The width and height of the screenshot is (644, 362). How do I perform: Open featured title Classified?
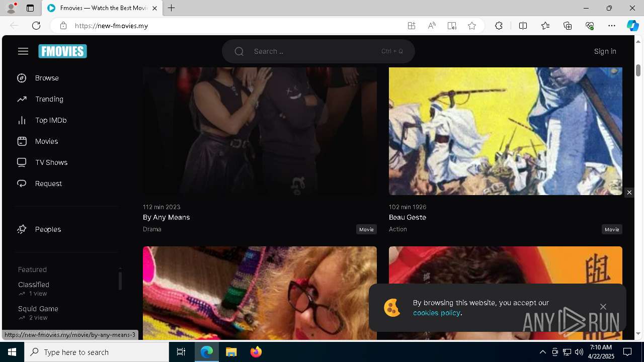click(34, 285)
